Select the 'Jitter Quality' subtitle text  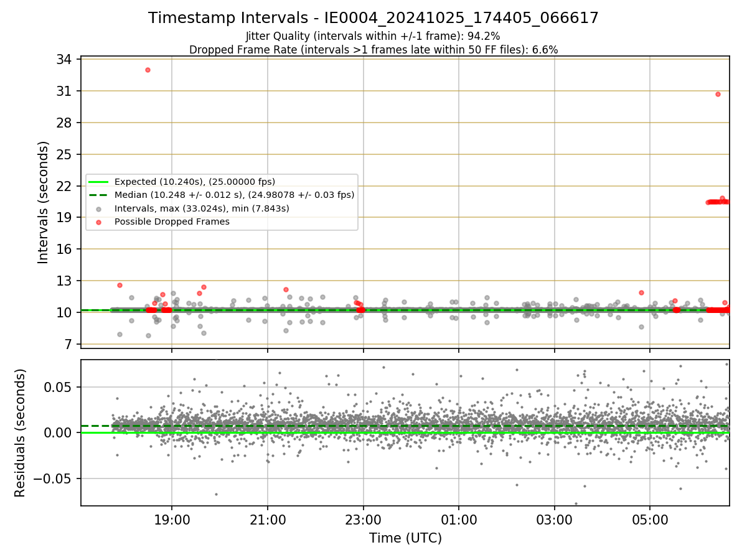tap(373, 36)
